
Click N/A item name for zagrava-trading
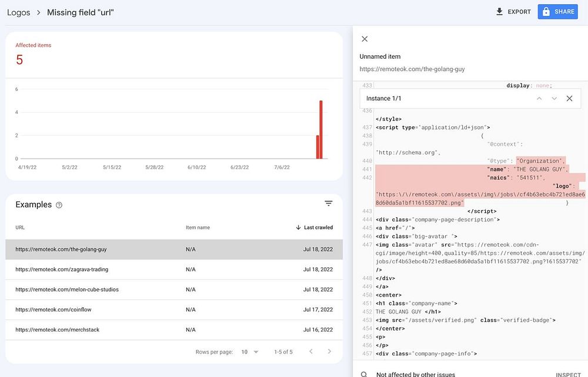[191, 270]
